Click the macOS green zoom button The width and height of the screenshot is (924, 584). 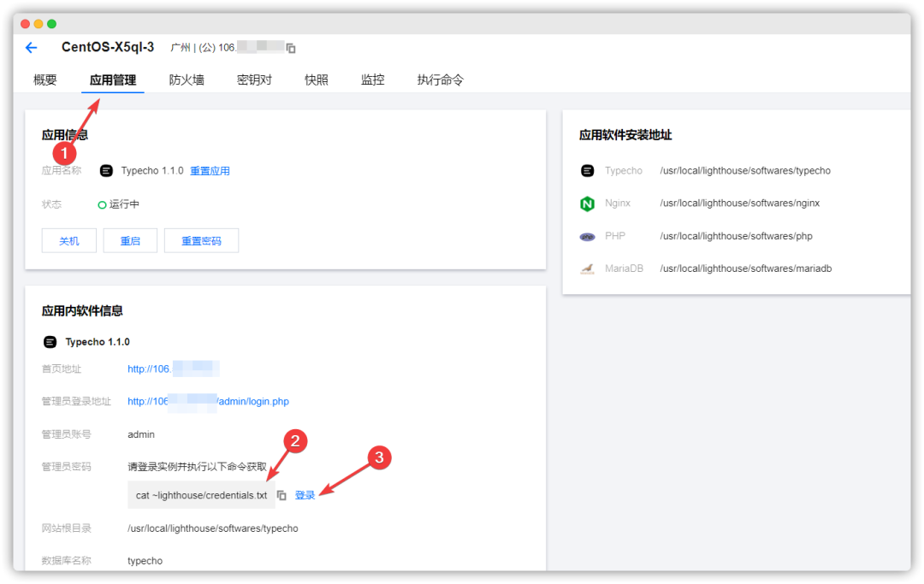[x=52, y=24]
